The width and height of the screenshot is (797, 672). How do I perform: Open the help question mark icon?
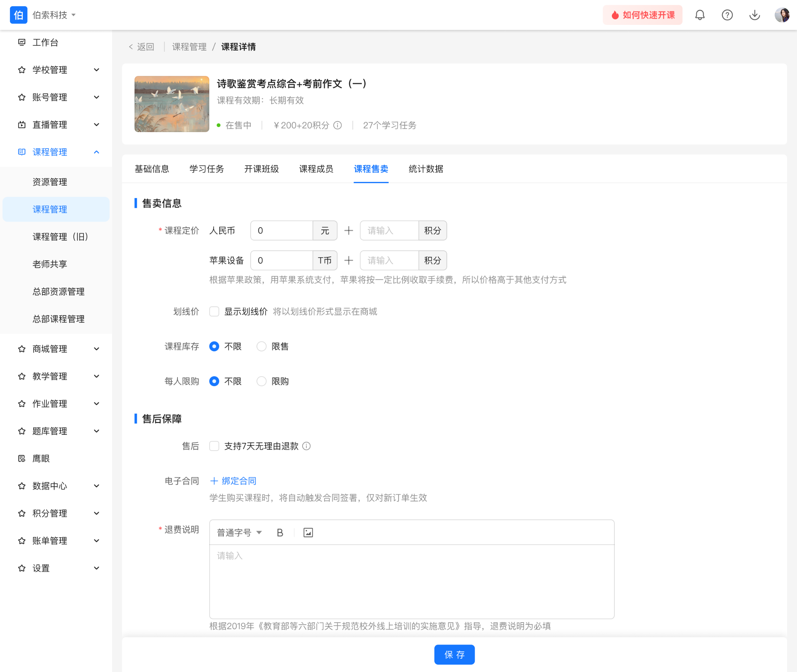coord(727,15)
